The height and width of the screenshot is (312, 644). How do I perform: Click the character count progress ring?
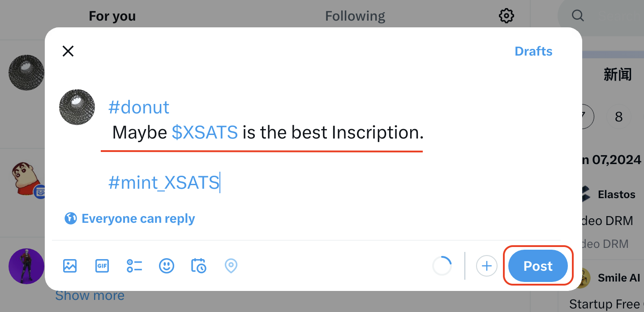coord(442,266)
